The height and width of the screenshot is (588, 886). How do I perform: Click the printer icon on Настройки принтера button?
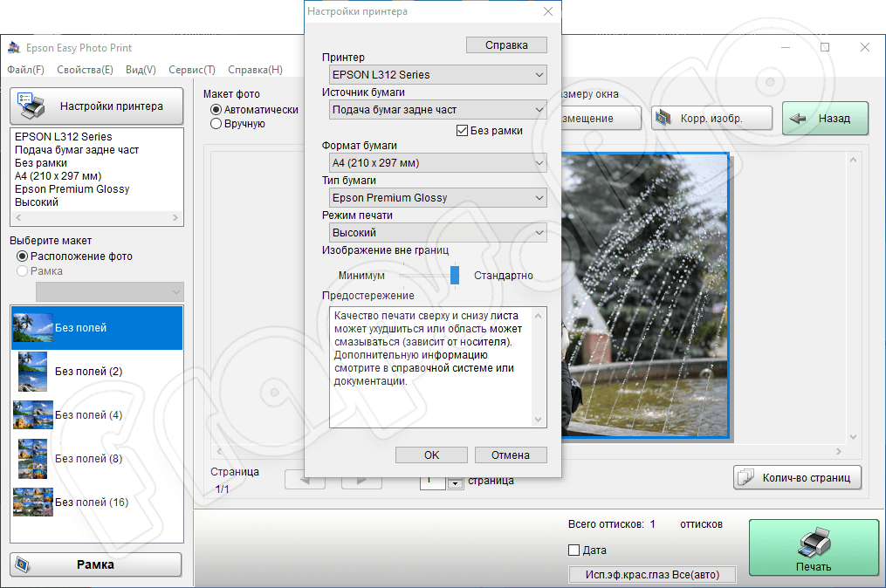31,106
